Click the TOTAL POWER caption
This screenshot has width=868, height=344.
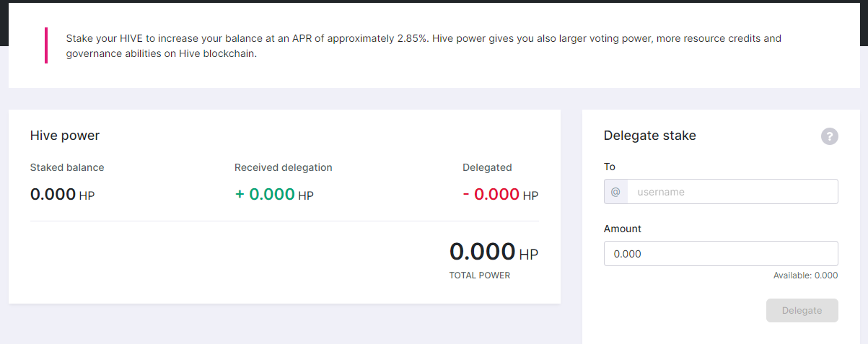click(480, 275)
